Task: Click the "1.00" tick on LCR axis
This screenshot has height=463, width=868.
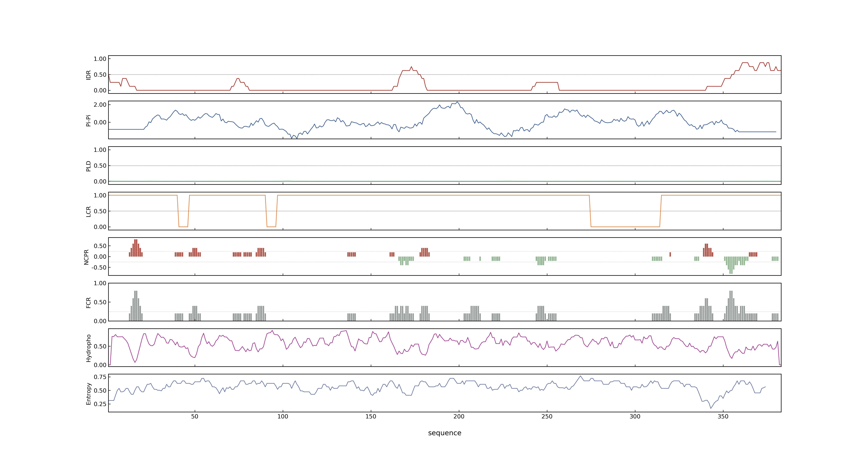Action: point(100,195)
